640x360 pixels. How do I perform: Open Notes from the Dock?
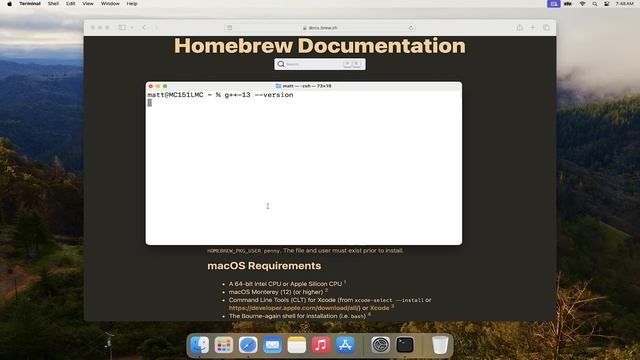click(x=297, y=345)
